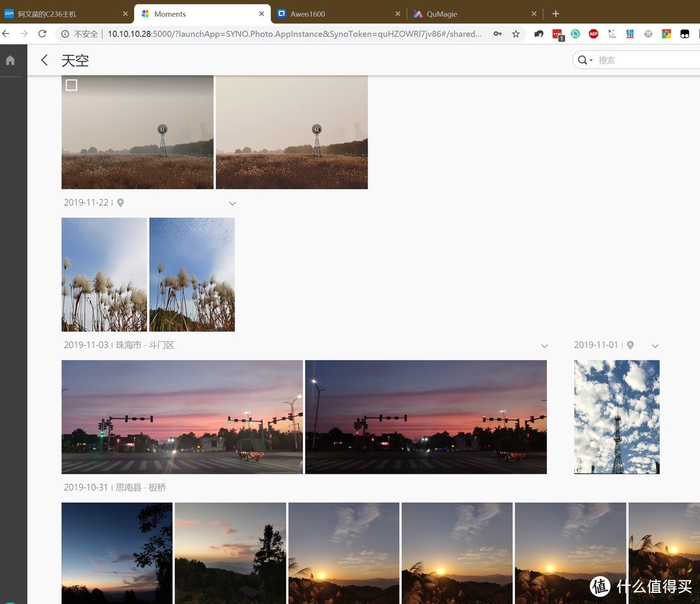Click the 2019-10-31 date label
The height and width of the screenshot is (604, 700).
coord(86,487)
